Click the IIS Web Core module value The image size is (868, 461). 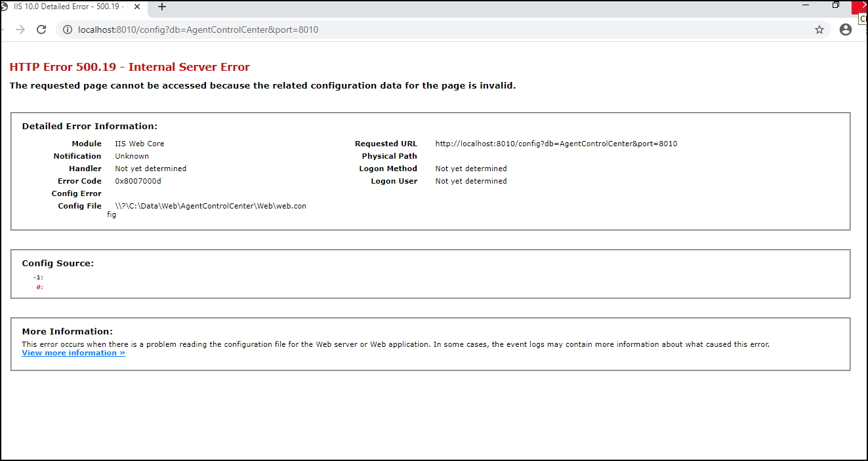tap(139, 144)
